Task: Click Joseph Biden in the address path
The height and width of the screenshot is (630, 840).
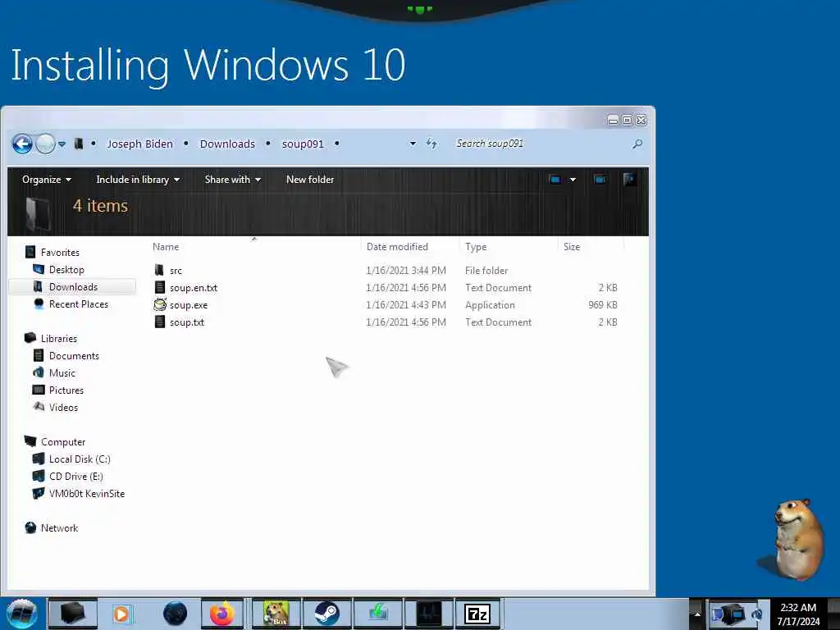Action: pyautogui.click(x=139, y=144)
